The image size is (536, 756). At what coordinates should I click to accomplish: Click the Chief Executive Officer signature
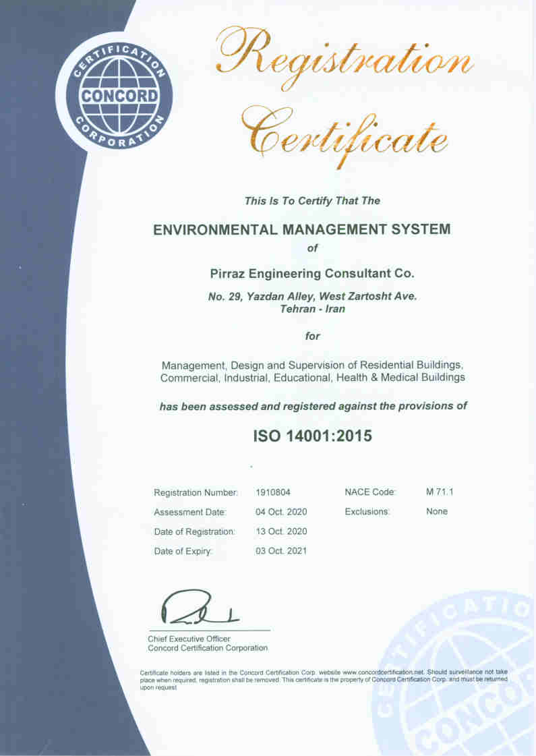tap(196, 608)
